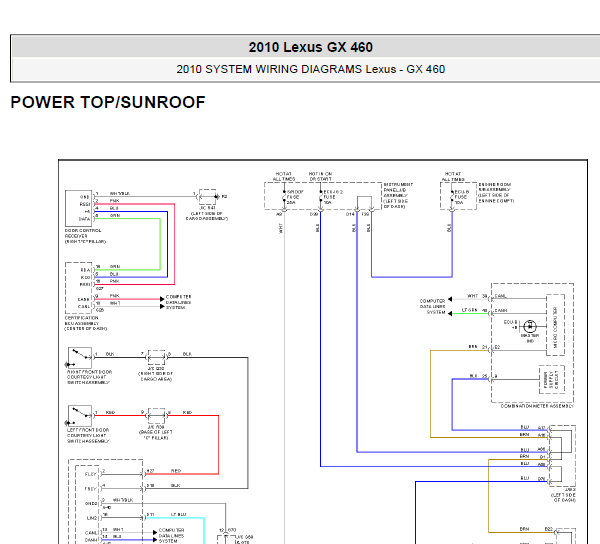Select the "(BASE OF LEFT 'C' PILLAR)" location note
The height and width of the screenshot is (544, 600).
156,435
